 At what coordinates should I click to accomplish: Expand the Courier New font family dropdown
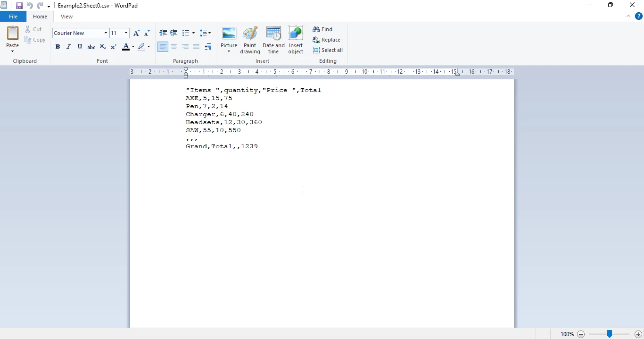point(106,33)
